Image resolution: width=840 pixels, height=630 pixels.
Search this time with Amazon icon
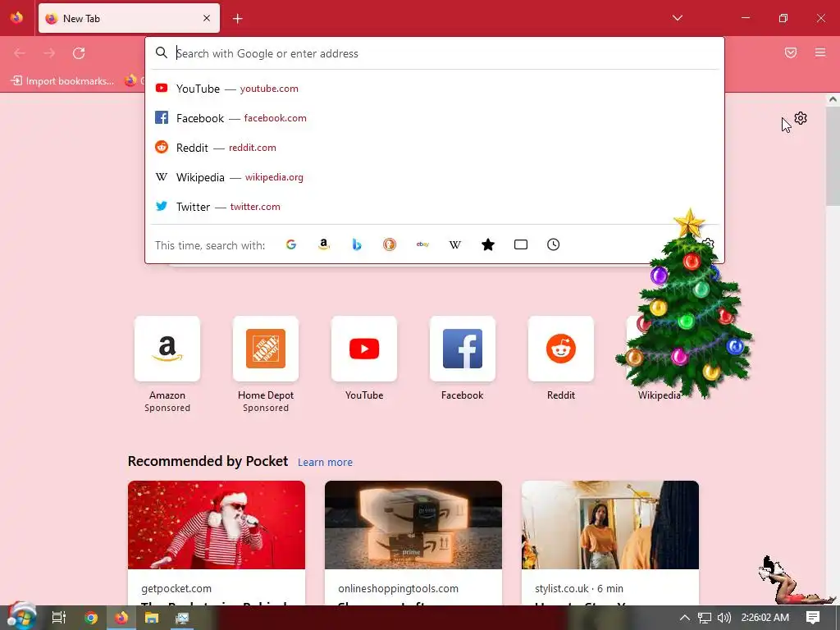[x=323, y=244]
